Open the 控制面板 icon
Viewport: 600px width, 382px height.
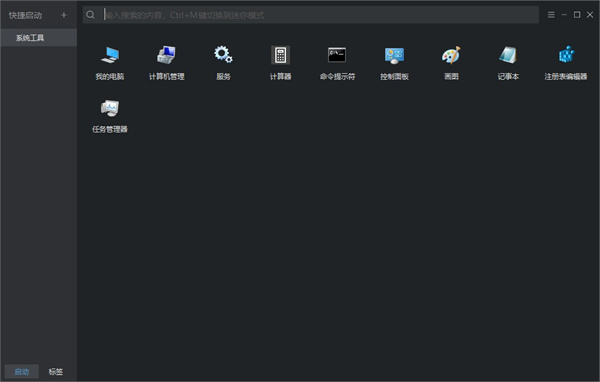(x=394, y=56)
